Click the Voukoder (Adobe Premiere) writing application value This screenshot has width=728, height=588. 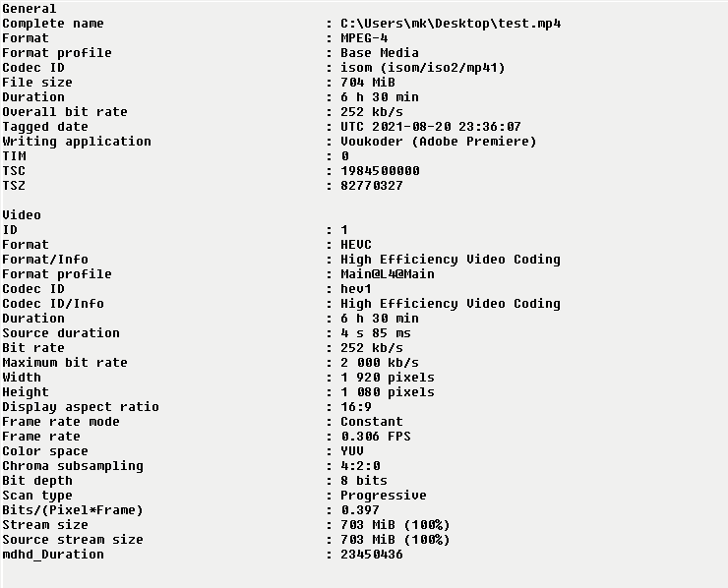[439, 142]
